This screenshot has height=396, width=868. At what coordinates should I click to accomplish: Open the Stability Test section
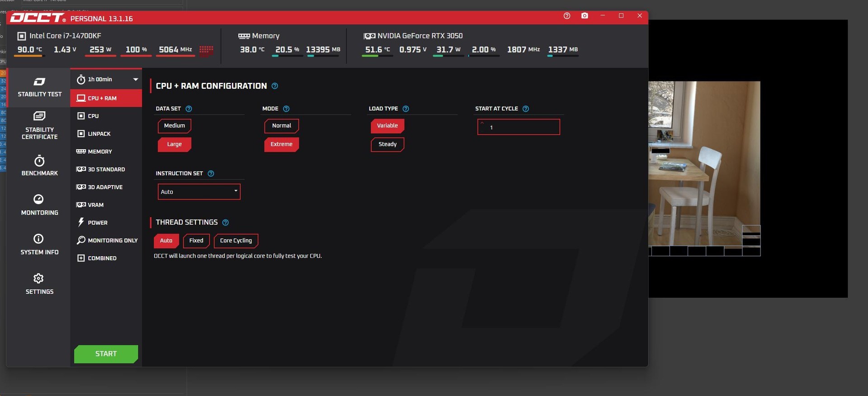(39, 87)
